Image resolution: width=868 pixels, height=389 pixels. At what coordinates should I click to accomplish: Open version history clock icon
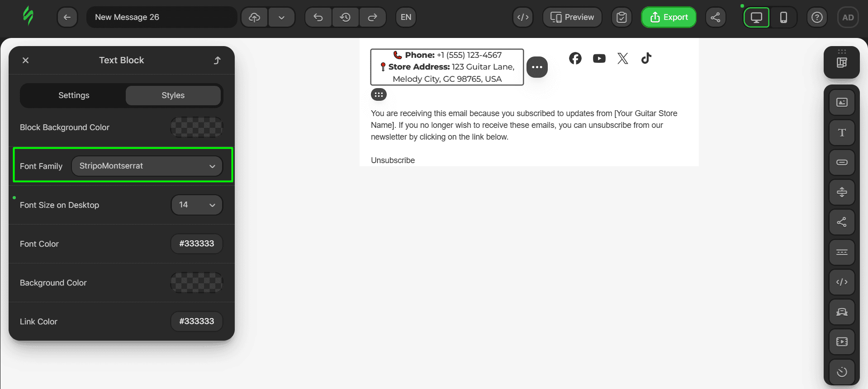point(345,17)
